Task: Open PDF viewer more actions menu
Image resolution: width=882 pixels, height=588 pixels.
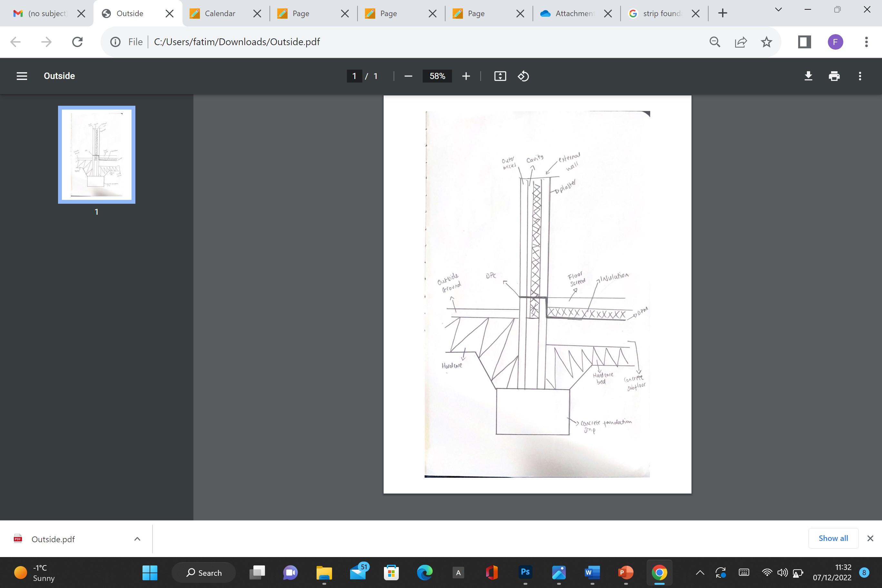Action: 860,76
